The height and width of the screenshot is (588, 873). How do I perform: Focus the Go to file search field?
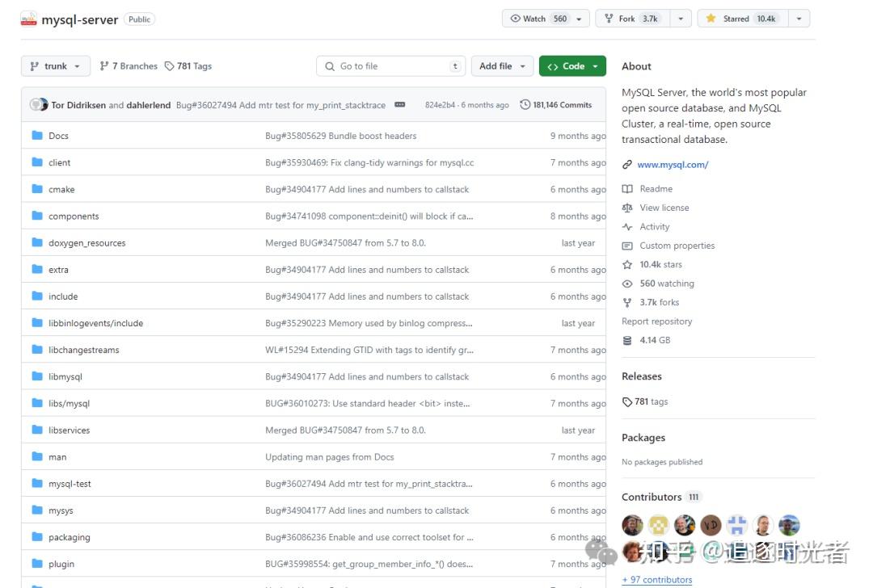pos(391,66)
